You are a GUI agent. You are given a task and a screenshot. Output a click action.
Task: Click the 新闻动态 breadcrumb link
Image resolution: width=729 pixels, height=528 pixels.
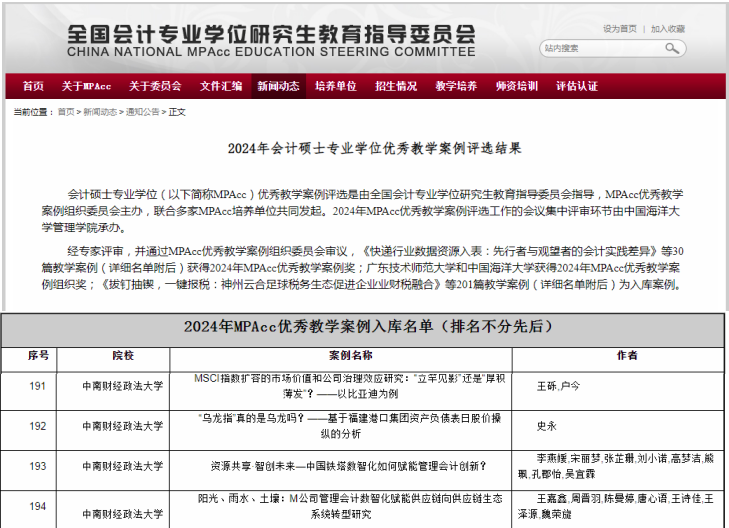point(99,112)
